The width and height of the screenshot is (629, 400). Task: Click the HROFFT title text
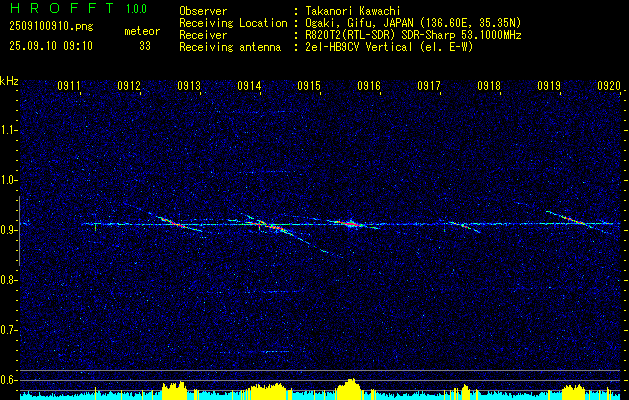(62, 7)
